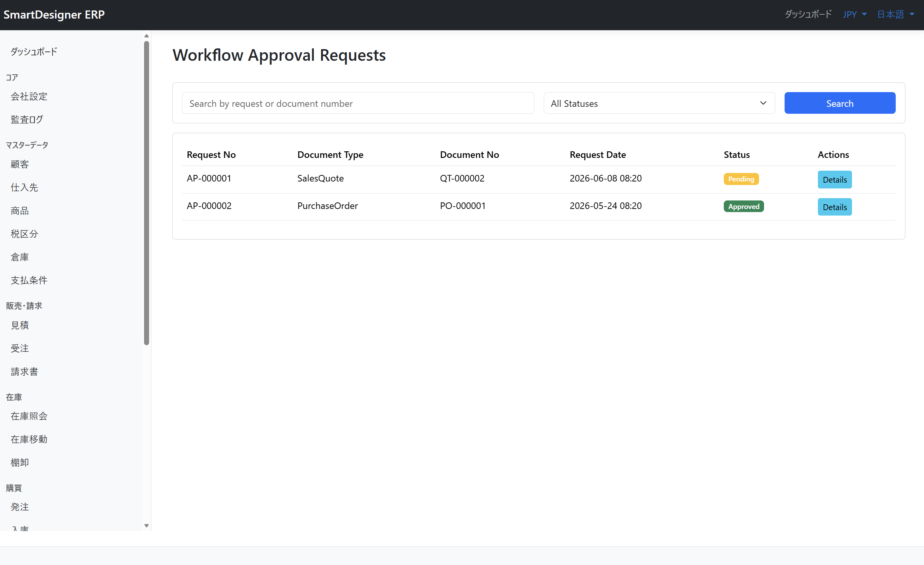Open 仕入先 in the sidebar

[x=24, y=188]
